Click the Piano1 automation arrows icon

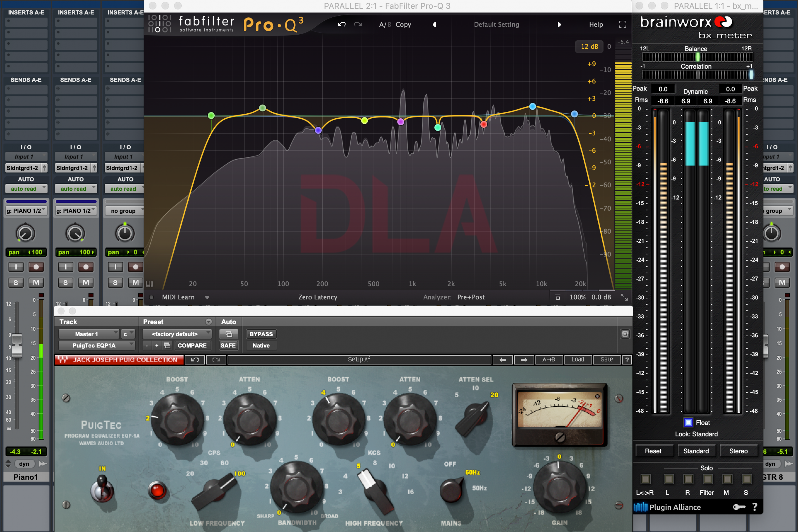tap(43, 464)
